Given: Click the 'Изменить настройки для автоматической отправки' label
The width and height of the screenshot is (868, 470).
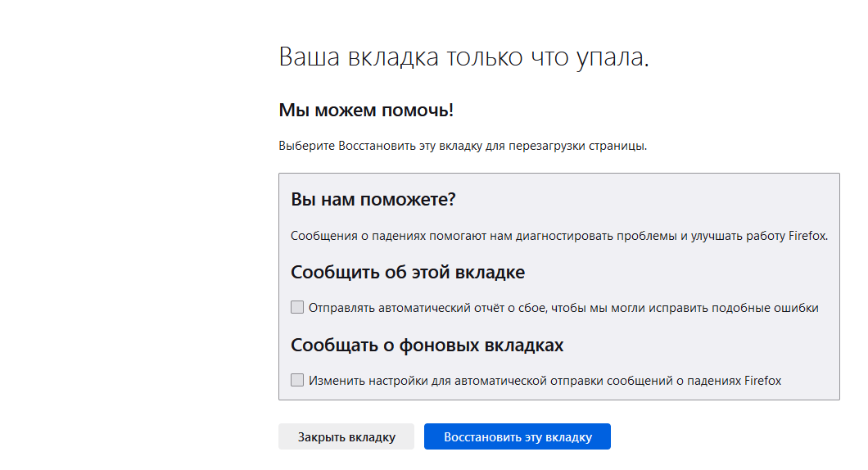Looking at the screenshot, I should tap(545, 380).
